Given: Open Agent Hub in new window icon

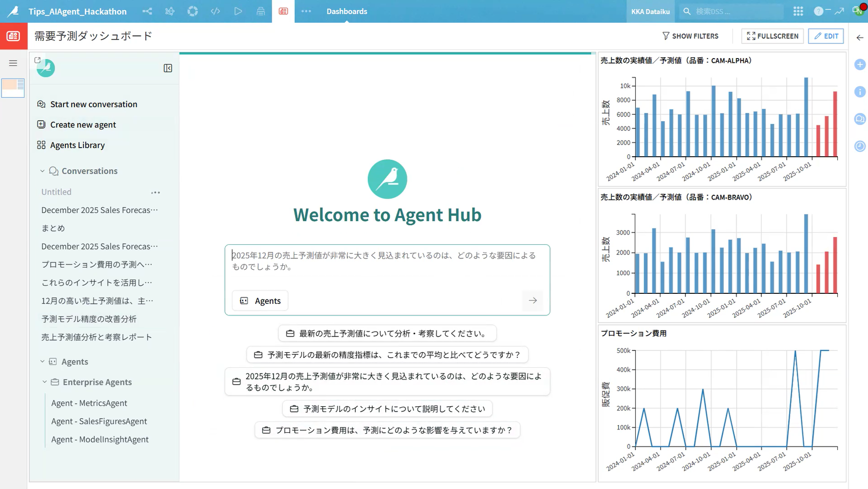Looking at the screenshot, I should (38, 60).
